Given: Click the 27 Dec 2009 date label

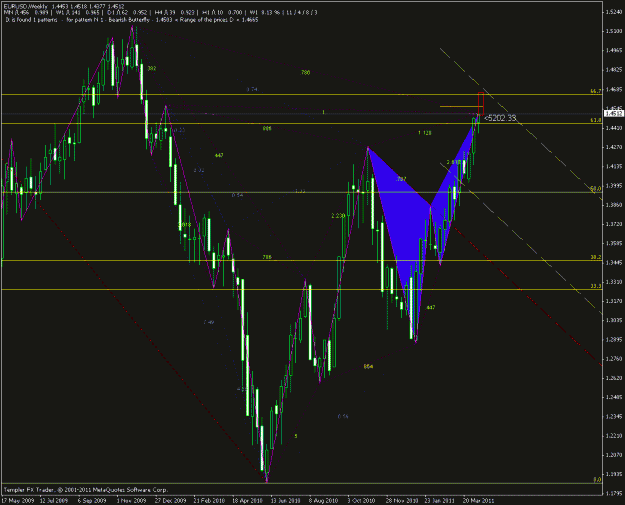Looking at the screenshot, I should 171,501.
